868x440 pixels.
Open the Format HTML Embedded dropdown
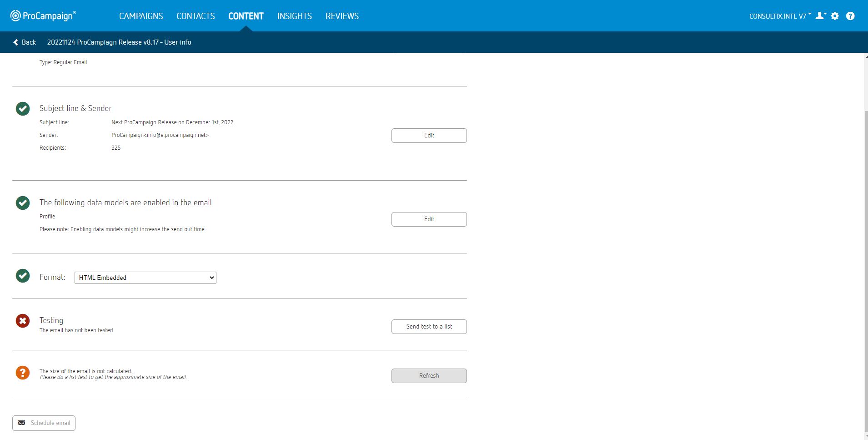coord(146,278)
